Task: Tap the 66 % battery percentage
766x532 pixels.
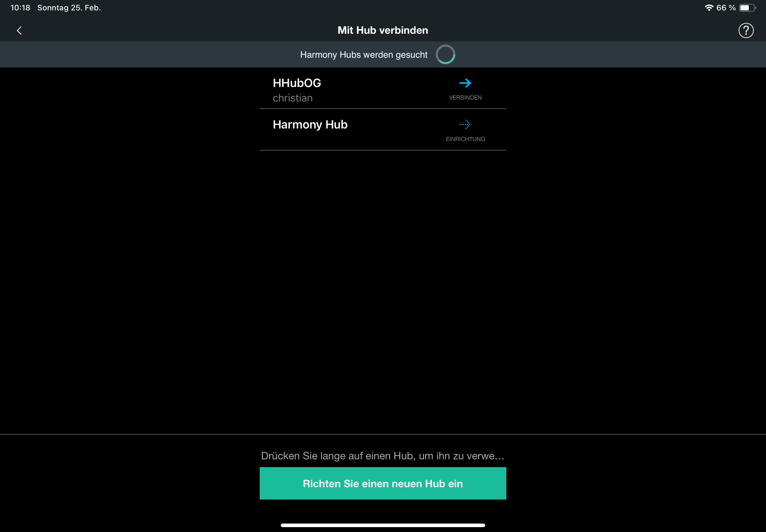Action: coord(726,8)
